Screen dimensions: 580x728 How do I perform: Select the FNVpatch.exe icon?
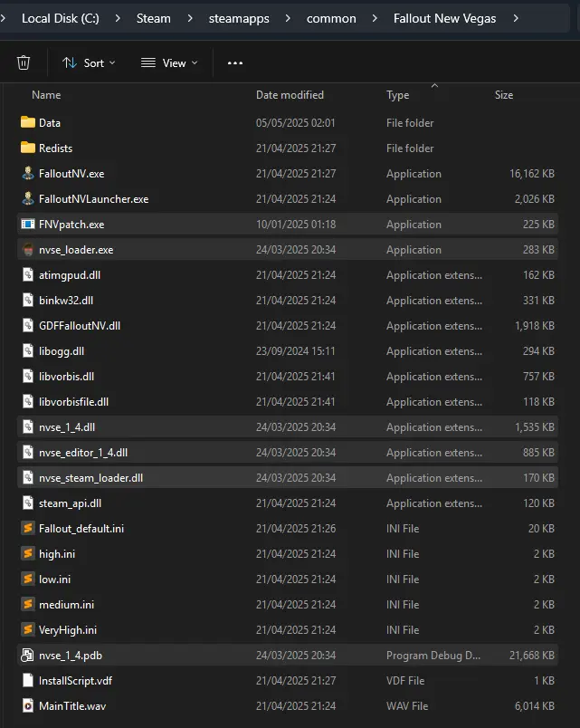click(x=27, y=224)
